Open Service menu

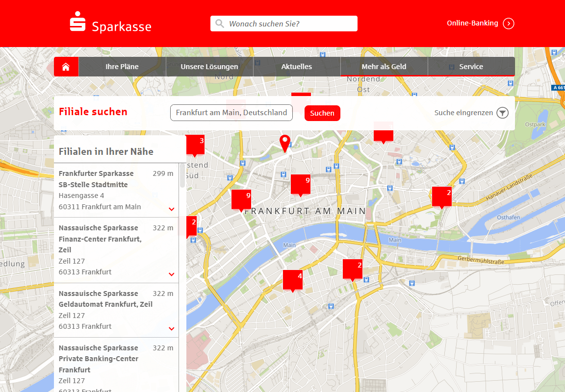(471, 67)
